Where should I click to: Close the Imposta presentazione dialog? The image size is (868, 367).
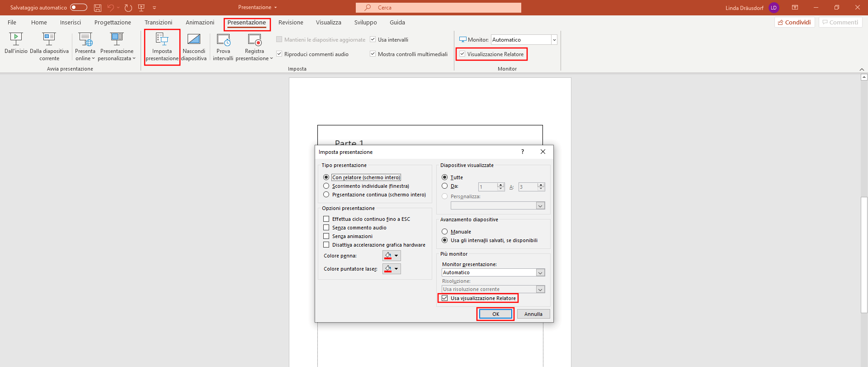(543, 152)
